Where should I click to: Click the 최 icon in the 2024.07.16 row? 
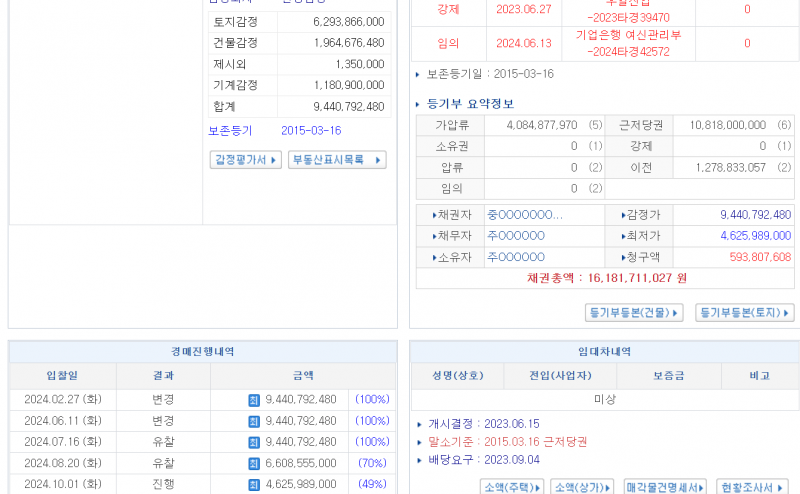(x=254, y=442)
